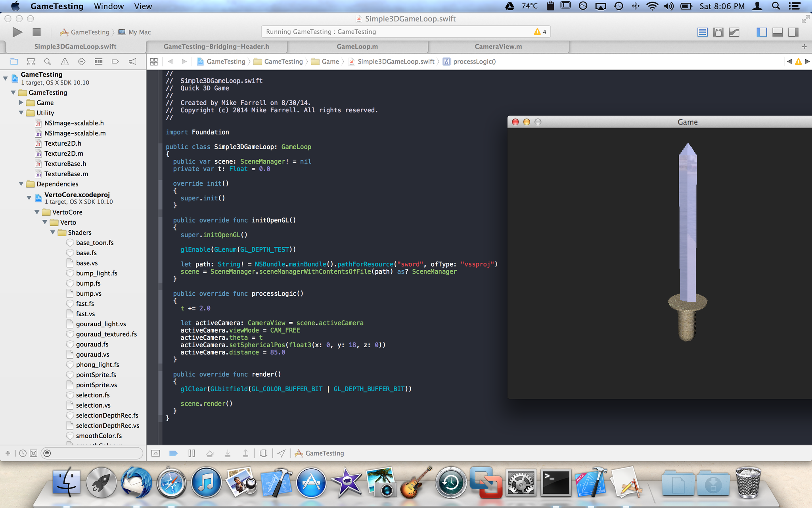Jump to the previous issue arrow
Image resolution: width=812 pixels, height=508 pixels.
pos(789,62)
